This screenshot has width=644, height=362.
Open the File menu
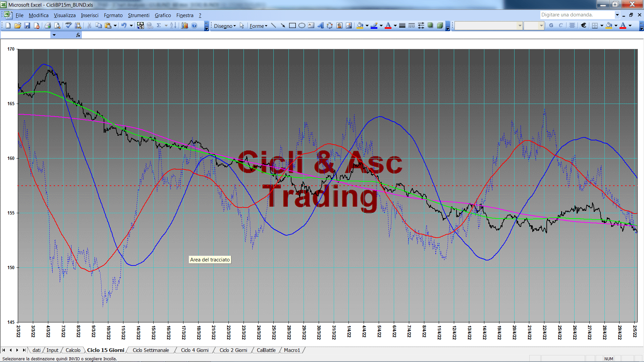(x=19, y=15)
